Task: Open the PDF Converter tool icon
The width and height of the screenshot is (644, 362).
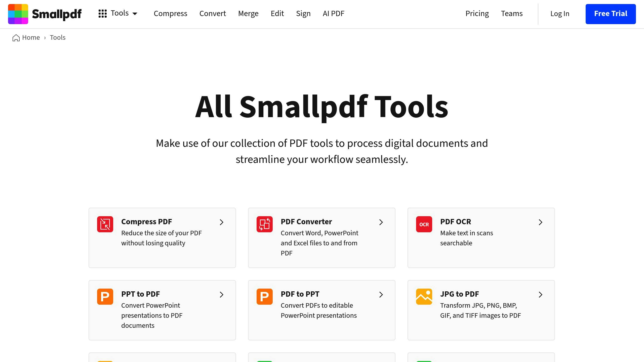Action: pos(264,224)
